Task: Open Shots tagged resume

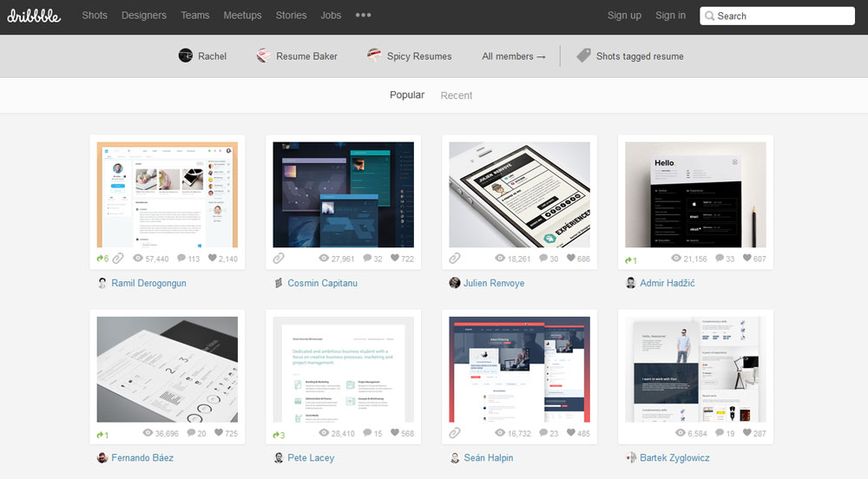Action: point(640,56)
